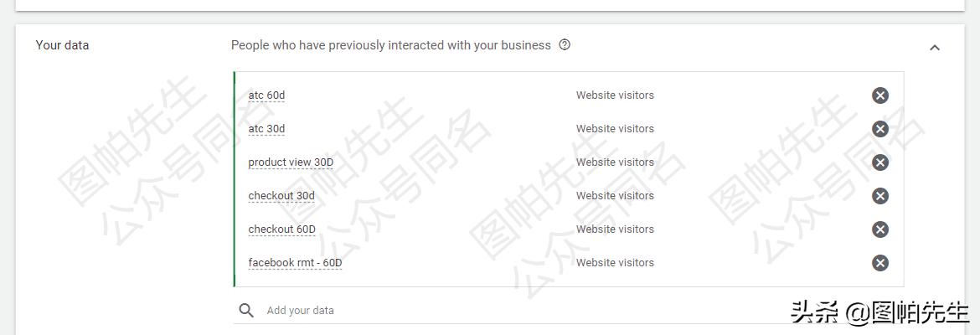Click the atc 30d segment name

[x=266, y=129]
